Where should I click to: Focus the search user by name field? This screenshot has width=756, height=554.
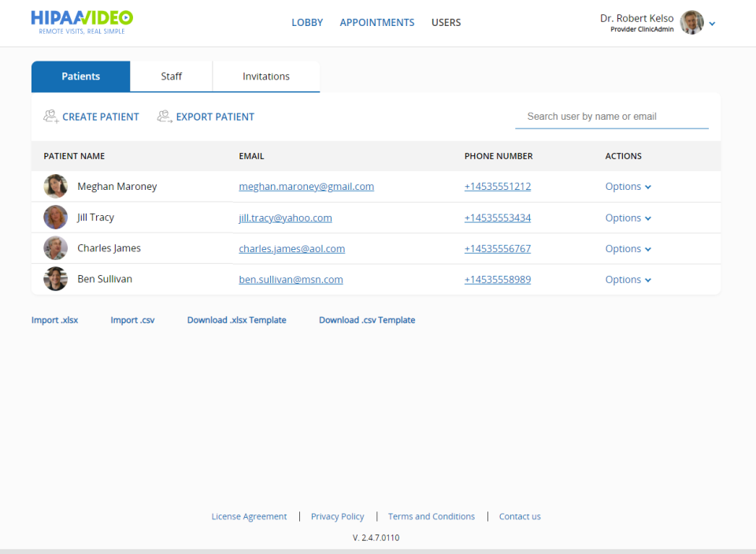(x=612, y=117)
